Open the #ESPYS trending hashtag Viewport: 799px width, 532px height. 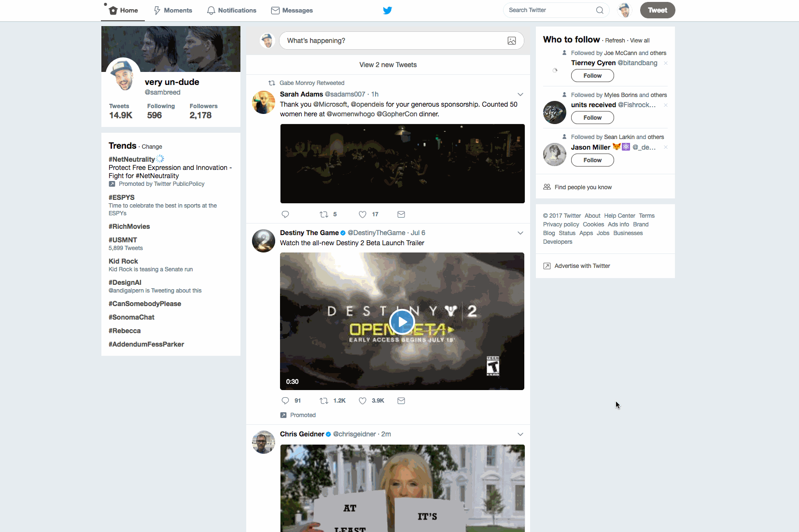tap(122, 197)
